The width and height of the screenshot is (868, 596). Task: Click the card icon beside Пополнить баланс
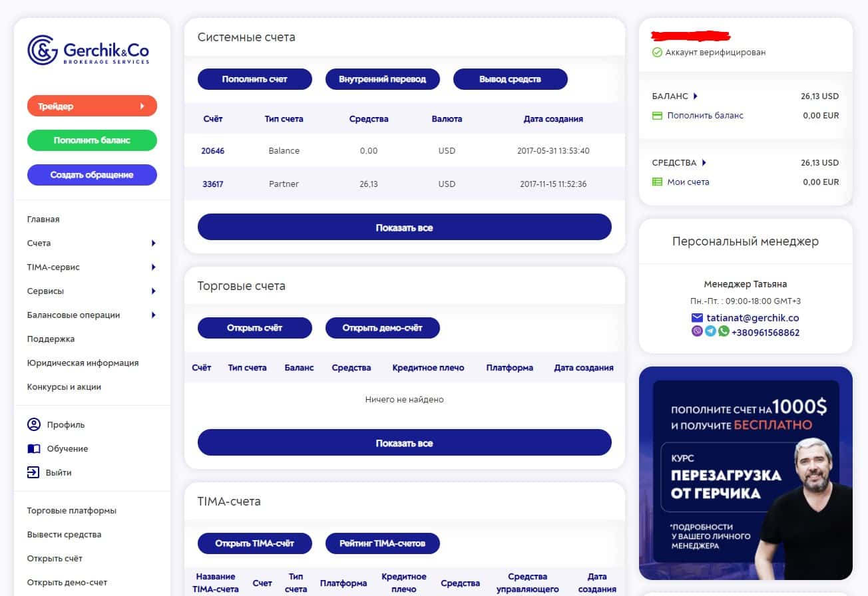tap(657, 116)
